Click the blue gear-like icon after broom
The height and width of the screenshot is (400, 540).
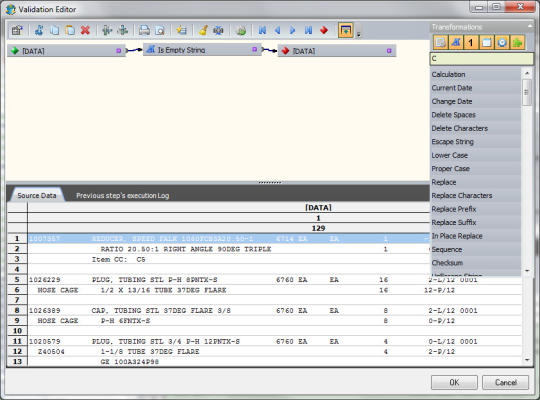(218, 30)
